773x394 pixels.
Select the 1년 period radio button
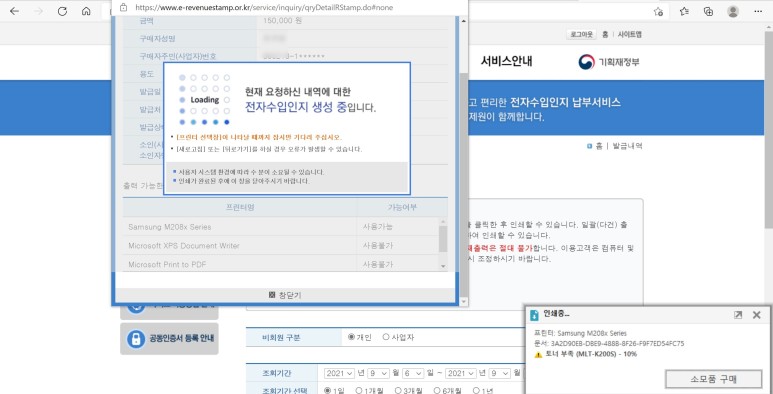[476, 391]
